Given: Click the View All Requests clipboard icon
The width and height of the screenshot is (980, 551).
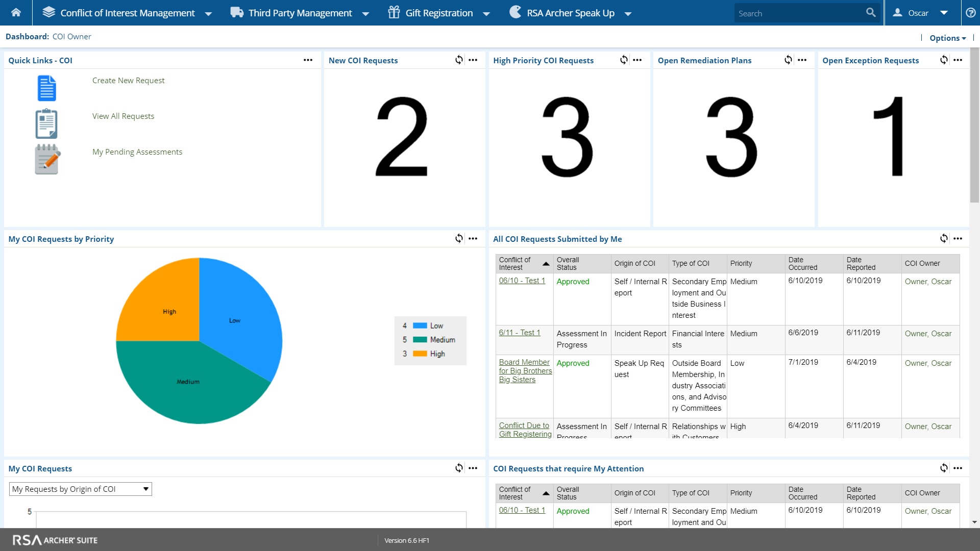Looking at the screenshot, I should click(x=46, y=124).
